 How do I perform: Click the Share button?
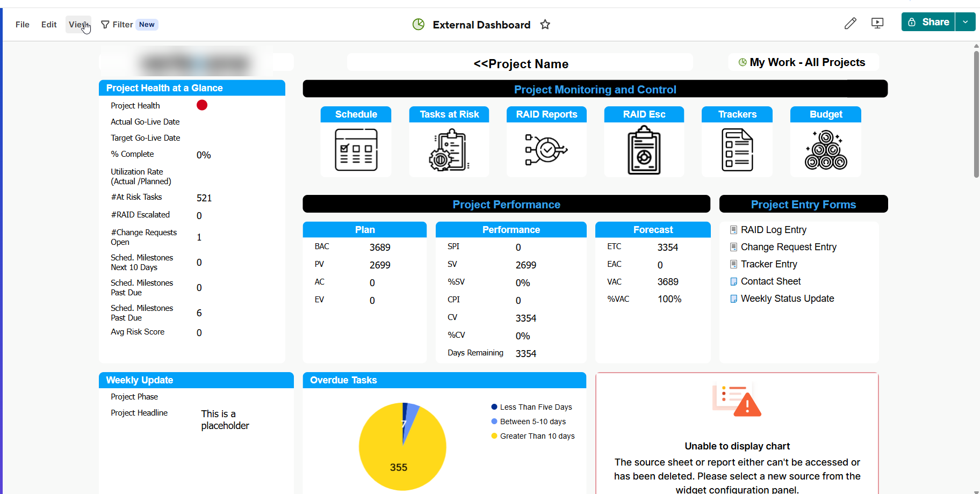tap(928, 22)
